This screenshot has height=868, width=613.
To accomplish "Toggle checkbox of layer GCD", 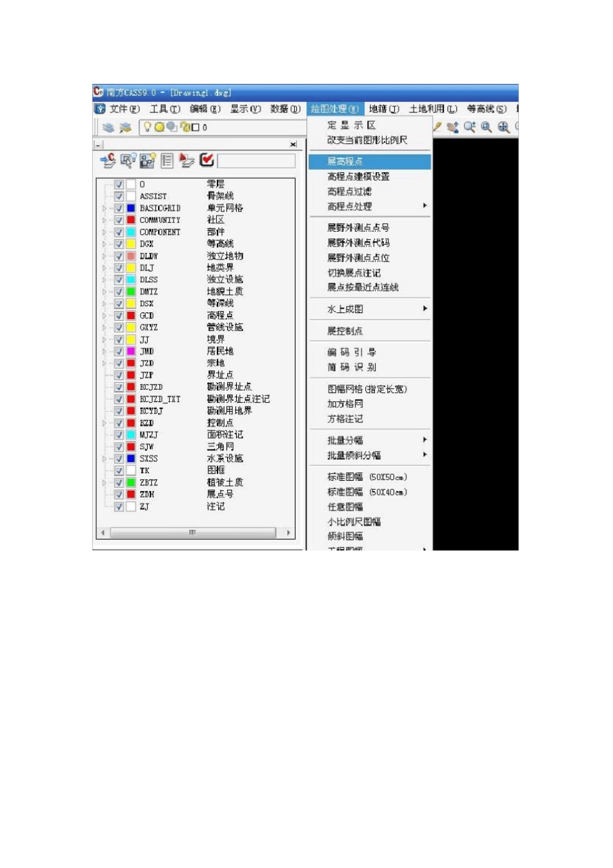I will (x=119, y=316).
